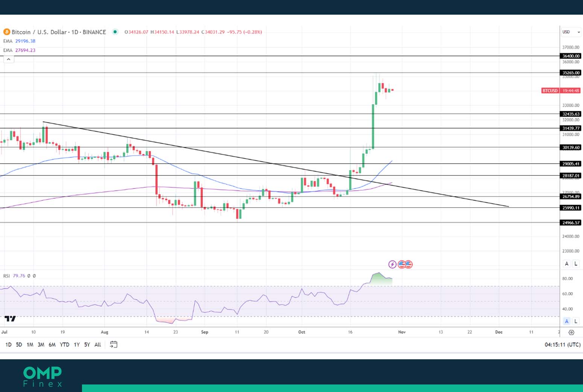Screen dimensions: 583x392
Task: Click the 29005.41 price line label
Action: click(571, 164)
